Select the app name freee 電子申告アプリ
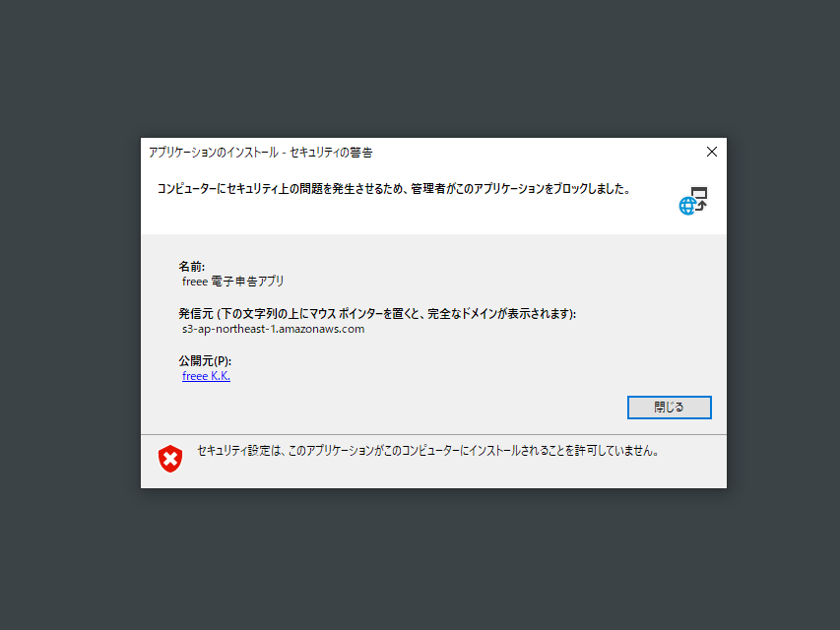Image resolution: width=840 pixels, height=630 pixels. [233, 282]
